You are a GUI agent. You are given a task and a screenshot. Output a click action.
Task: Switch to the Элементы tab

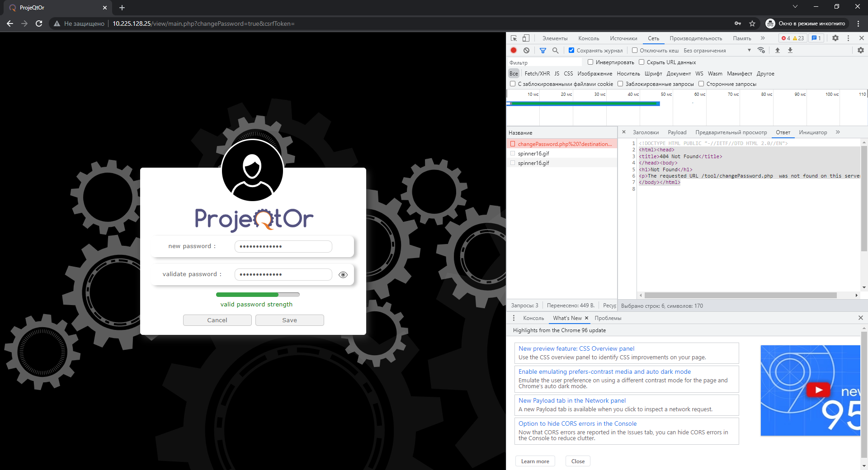(555, 38)
